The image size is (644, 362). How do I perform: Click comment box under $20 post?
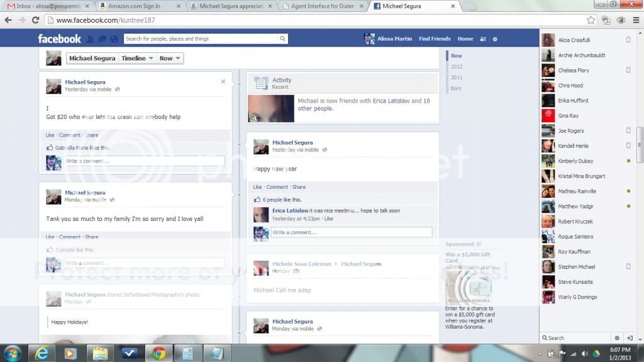[x=144, y=161]
